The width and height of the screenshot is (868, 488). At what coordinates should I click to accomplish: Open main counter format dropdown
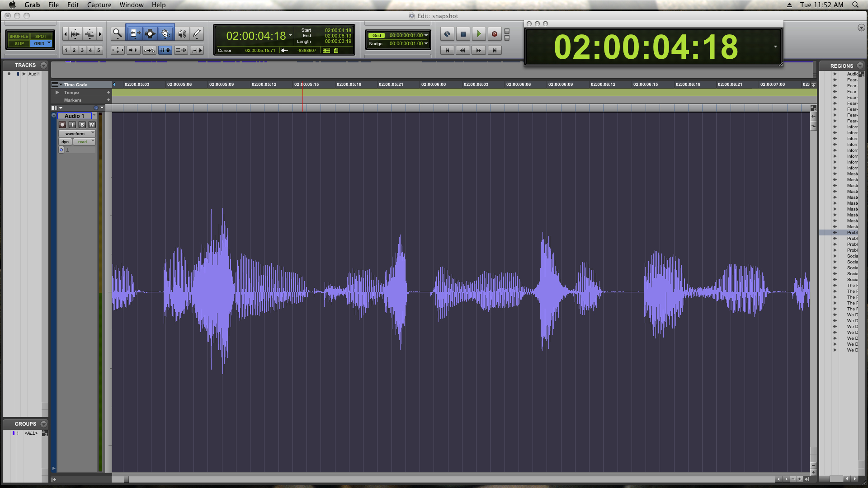pyautogui.click(x=290, y=35)
